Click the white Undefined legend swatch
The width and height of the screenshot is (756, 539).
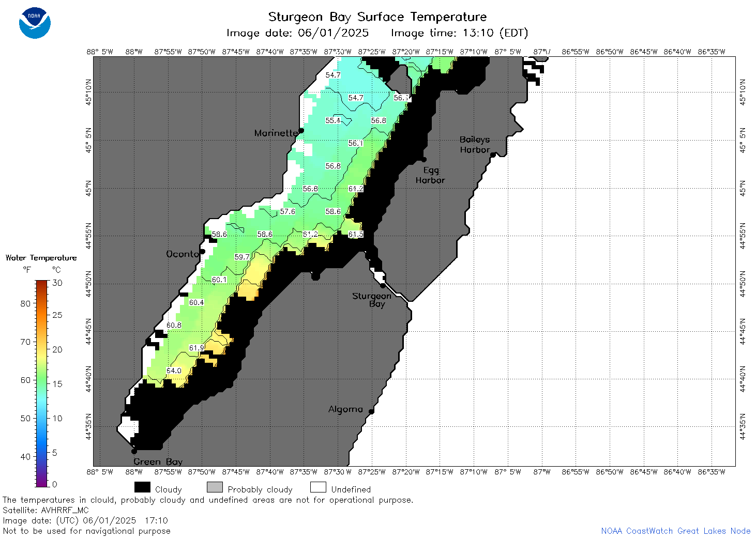[x=318, y=487]
